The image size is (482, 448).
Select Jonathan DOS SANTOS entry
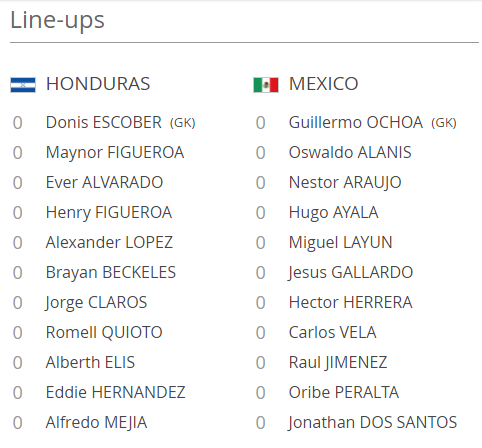[x=373, y=423]
